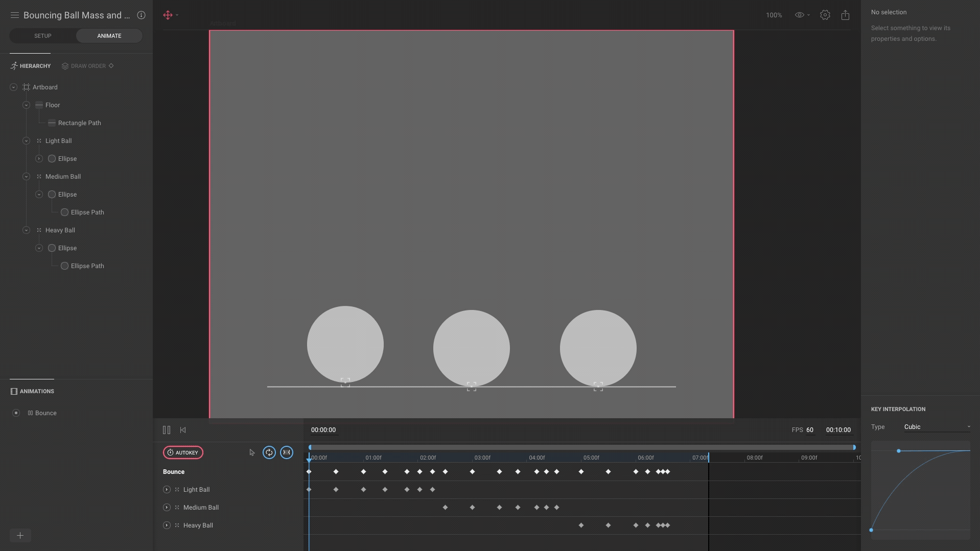Toggle the Bounce animation radio button

coord(16,413)
